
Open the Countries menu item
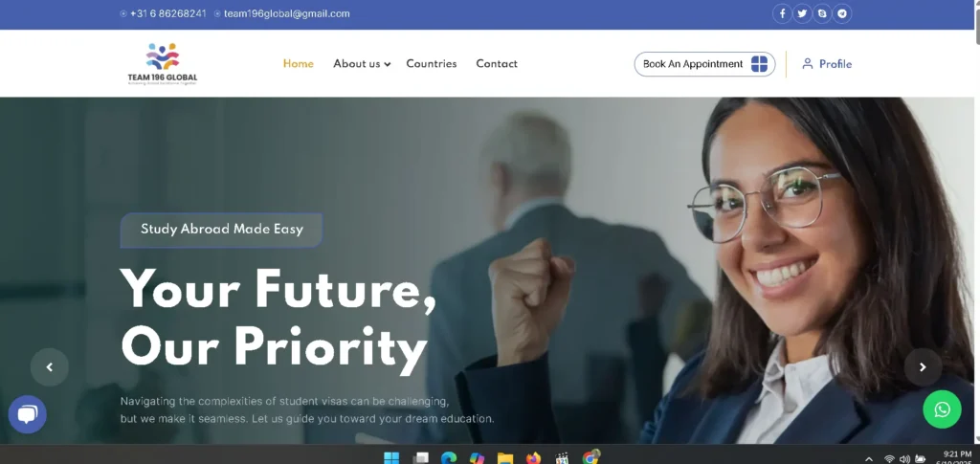(432, 64)
